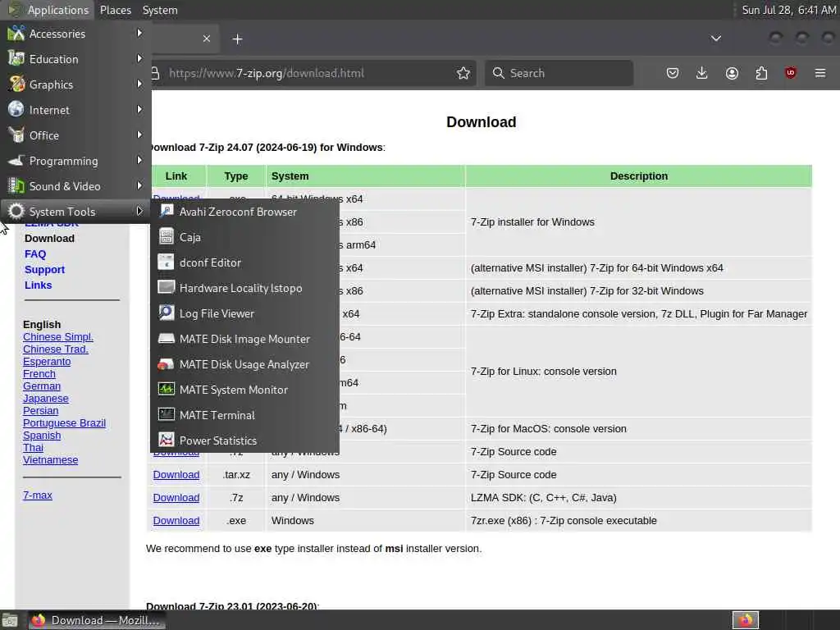
Task: Open the Extensions puzzle icon
Action: click(761, 73)
